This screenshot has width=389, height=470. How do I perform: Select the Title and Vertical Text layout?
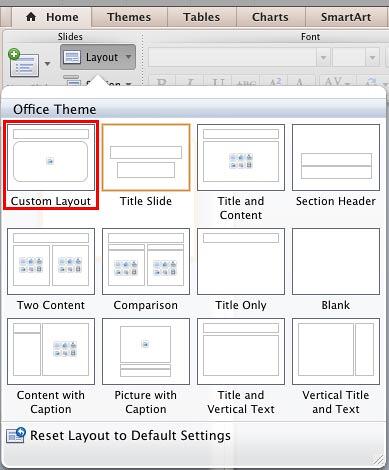[x=241, y=351]
